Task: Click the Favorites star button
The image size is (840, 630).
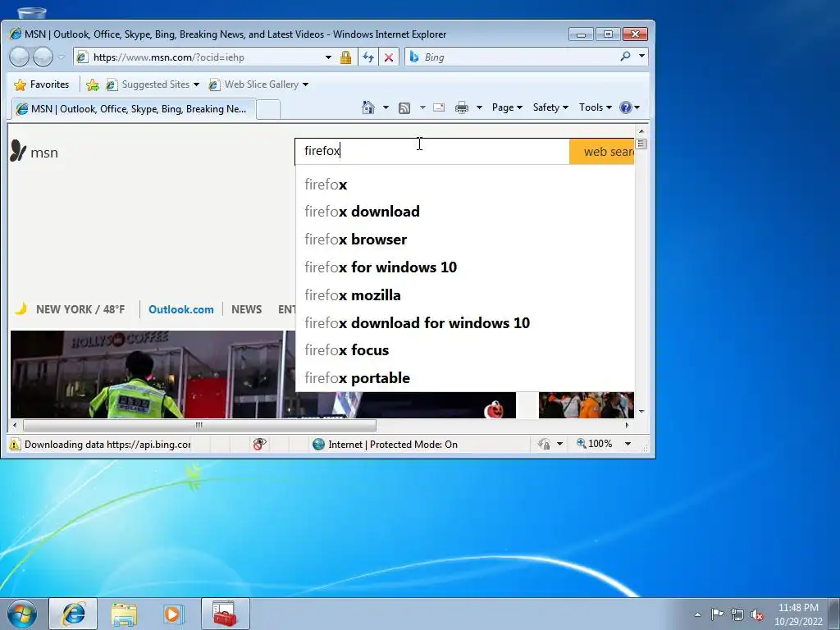Action: [x=42, y=84]
